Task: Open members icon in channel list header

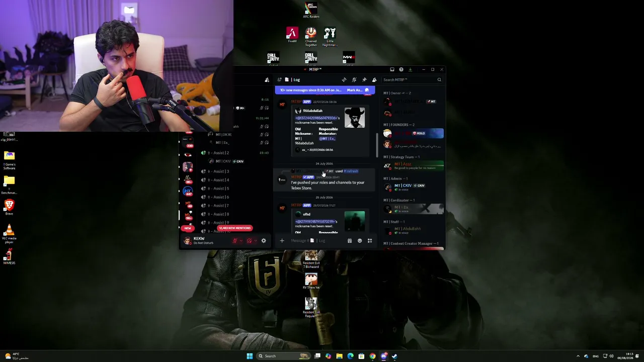Action: click(x=267, y=79)
